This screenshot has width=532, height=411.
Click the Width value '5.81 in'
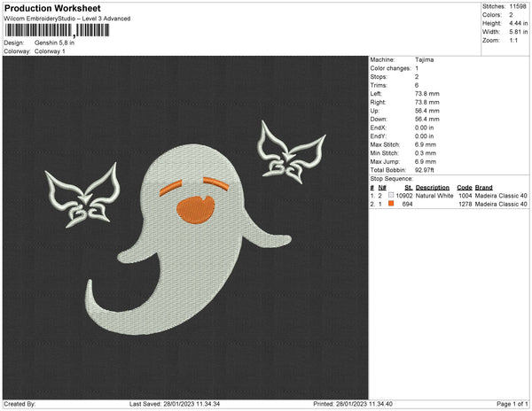point(519,32)
